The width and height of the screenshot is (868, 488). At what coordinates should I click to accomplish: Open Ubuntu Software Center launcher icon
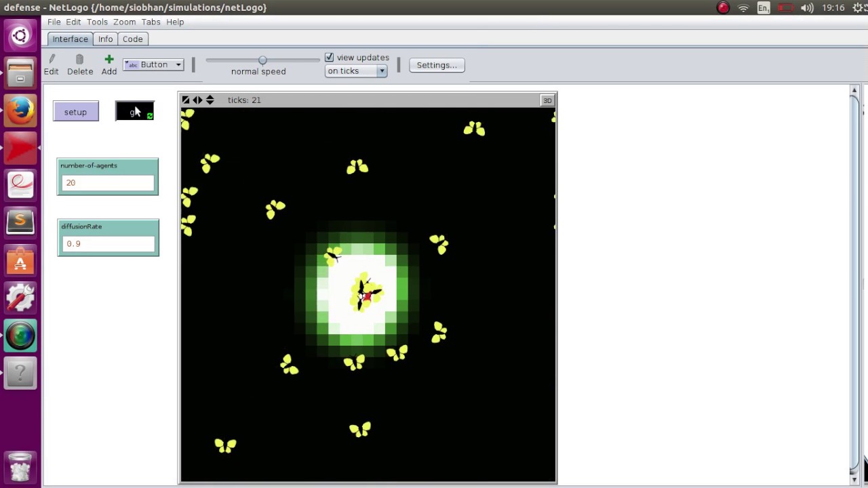click(x=20, y=261)
